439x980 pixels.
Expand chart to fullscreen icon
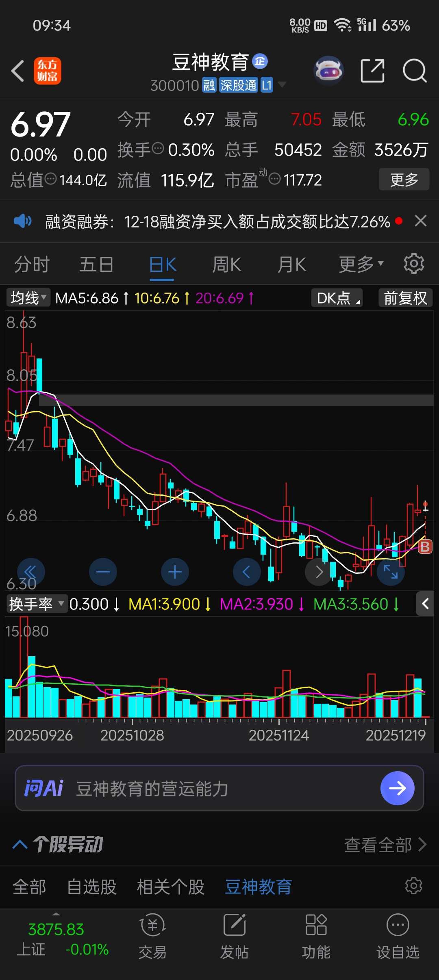pos(391,572)
